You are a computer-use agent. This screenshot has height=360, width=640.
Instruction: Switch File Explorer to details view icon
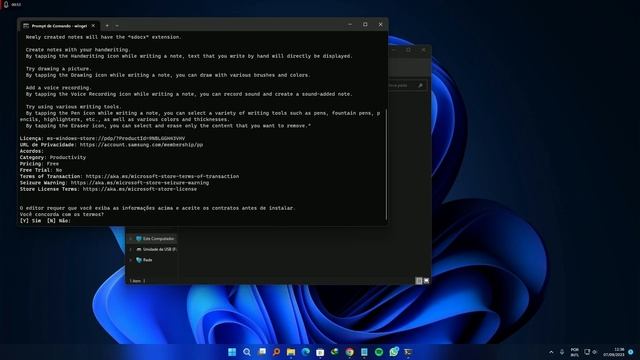[x=419, y=280]
